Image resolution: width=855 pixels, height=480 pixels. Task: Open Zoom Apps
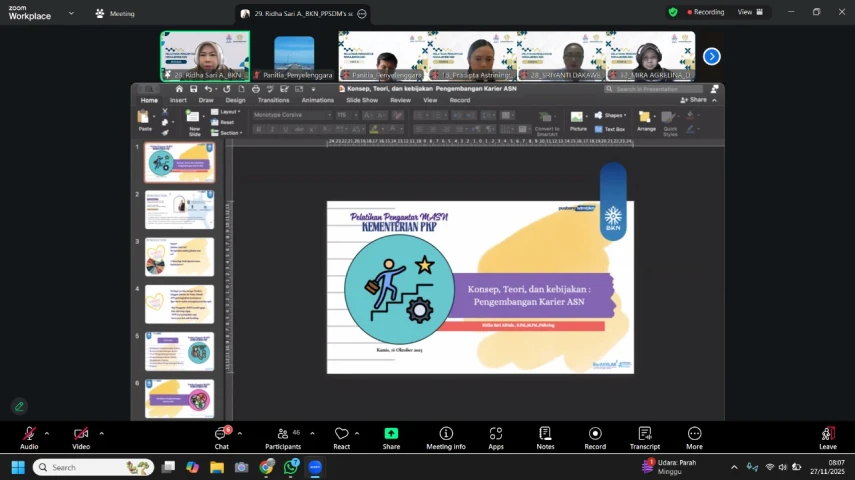tap(496, 438)
